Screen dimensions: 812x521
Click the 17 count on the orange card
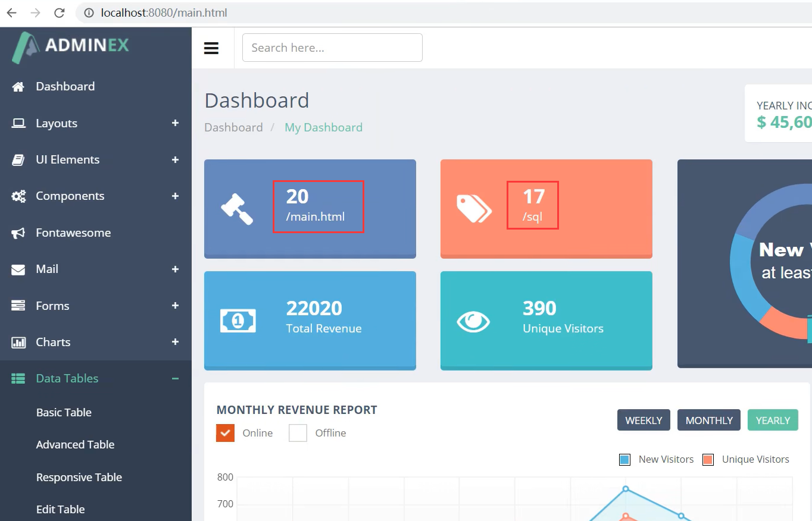(x=533, y=196)
